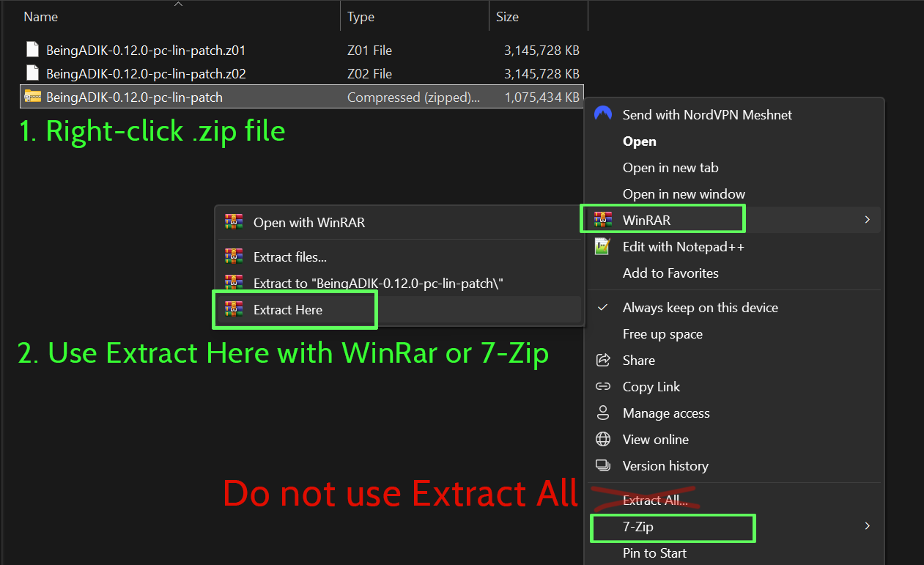Screen dimensions: 924x565
Task: Click the Version history icon
Action: 603,465
